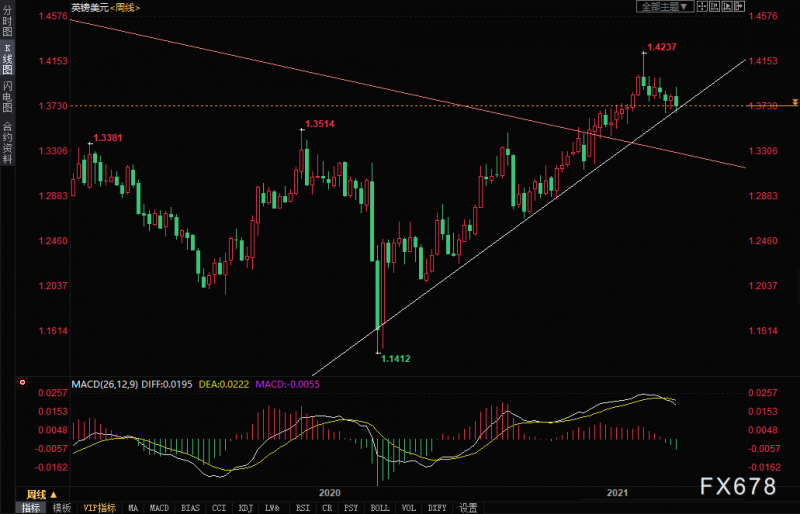
Task: Click the 2021 year label on time axis
Action: point(617,493)
